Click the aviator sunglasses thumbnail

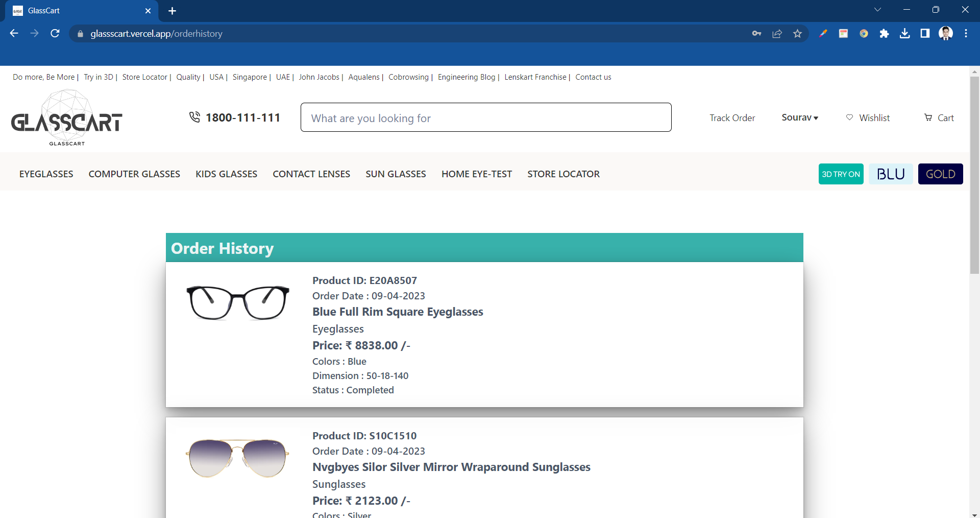pos(238,458)
